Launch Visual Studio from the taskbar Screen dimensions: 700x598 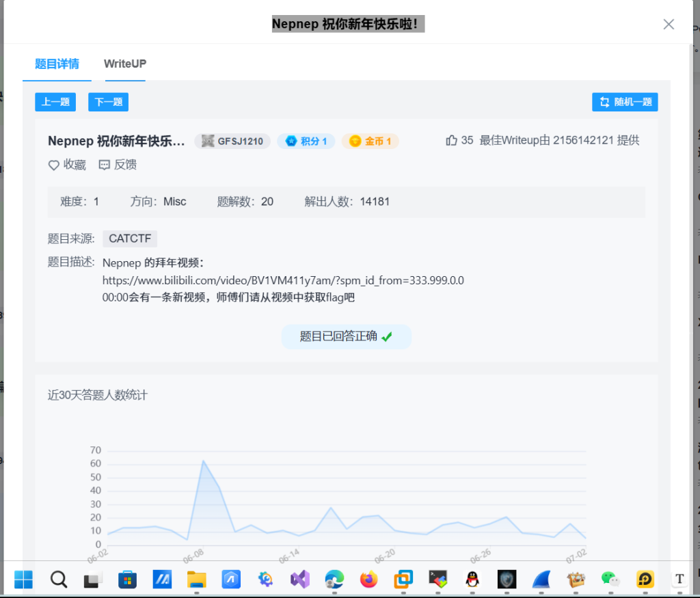point(300,580)
